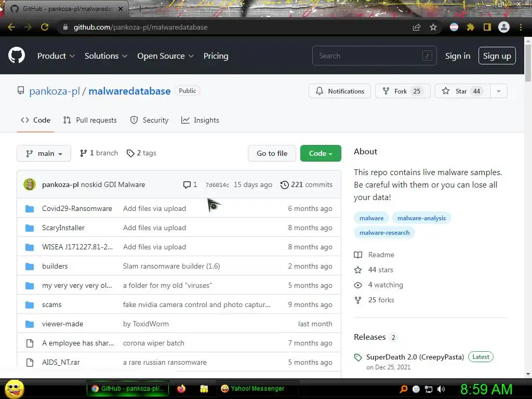This screenshot has width=532, height=399.
Task: Click the Notifications button
Action: (340, 91)
